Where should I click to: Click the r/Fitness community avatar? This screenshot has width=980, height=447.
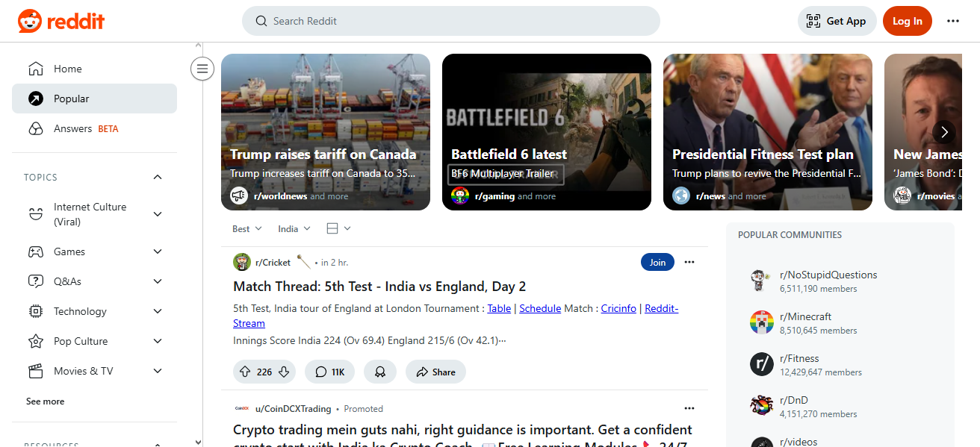coord(761,364)
